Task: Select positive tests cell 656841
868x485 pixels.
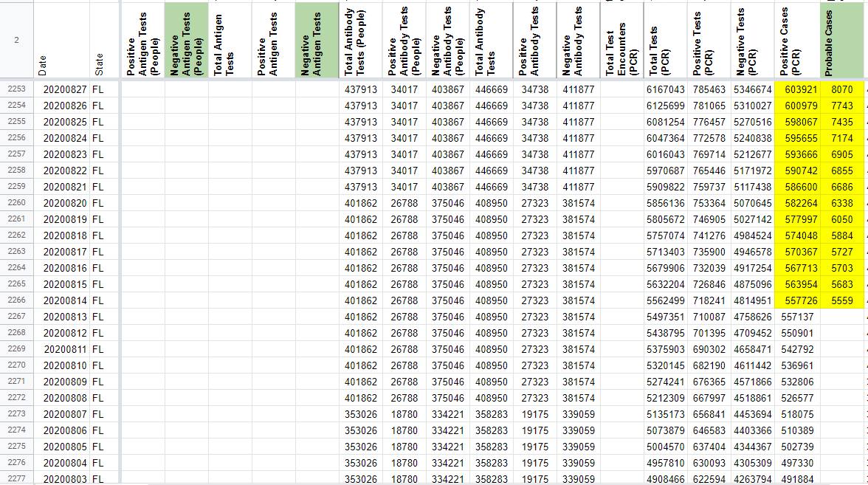Action: tap(709, 414)
